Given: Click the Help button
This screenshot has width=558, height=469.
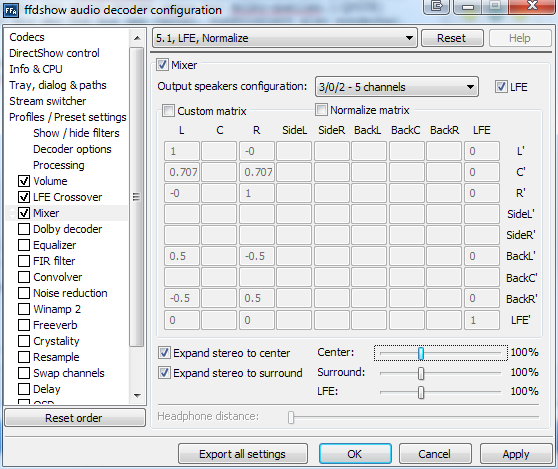Looking at the screenshot, I should click(x=520, y=38).
